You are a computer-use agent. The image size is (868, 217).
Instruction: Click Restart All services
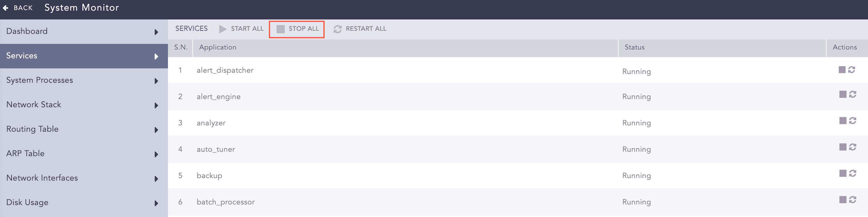click(360, 29)
